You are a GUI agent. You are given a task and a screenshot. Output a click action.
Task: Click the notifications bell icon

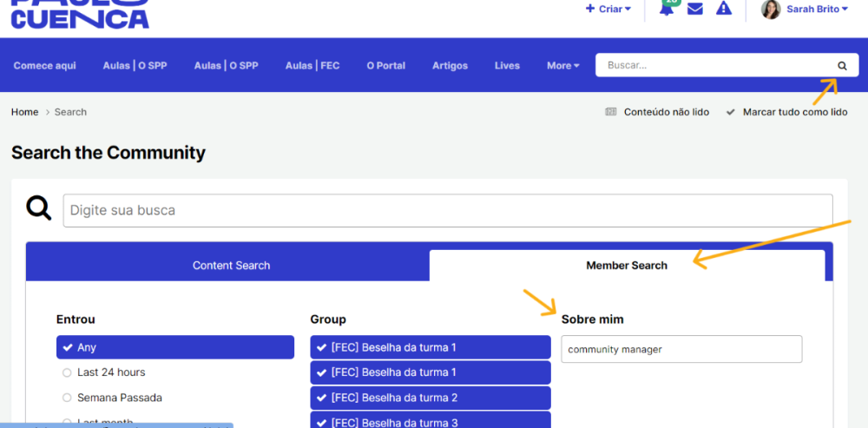tap(667, 10)
